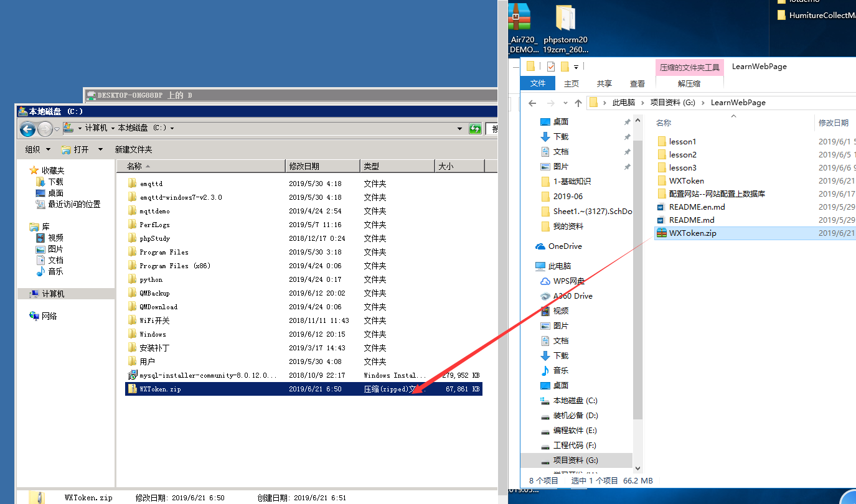Screen dimensions: 856x504
Task: Click the up-arrow button beside 此电脑 path
Action: click(x=578, y=103)
